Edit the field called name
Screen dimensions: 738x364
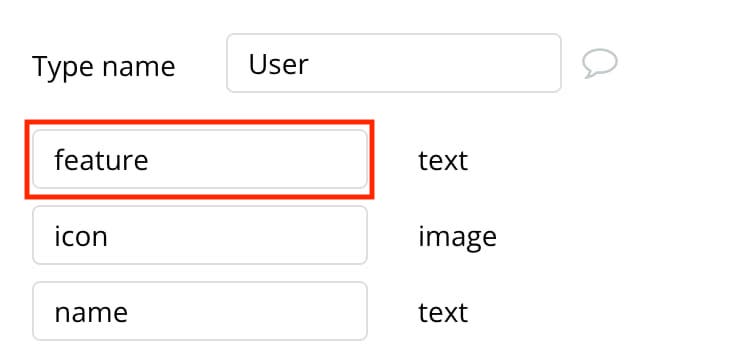coord(200,311)
